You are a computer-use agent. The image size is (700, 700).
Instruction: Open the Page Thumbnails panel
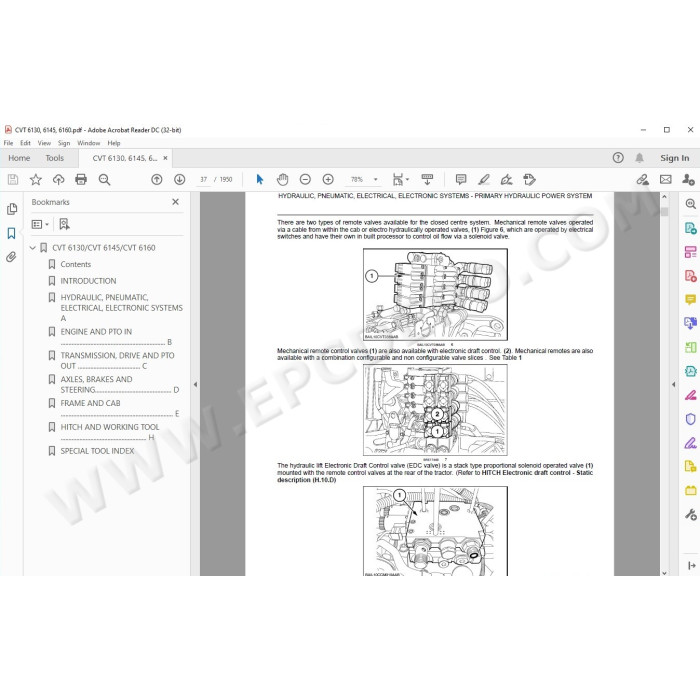[x=12, y=209]
